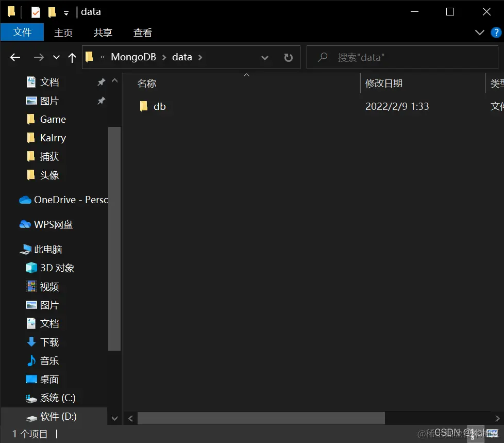Unpin 文档 using its pin icon
The width and height of the screenshot is (504, 443).
click(101, 82)
